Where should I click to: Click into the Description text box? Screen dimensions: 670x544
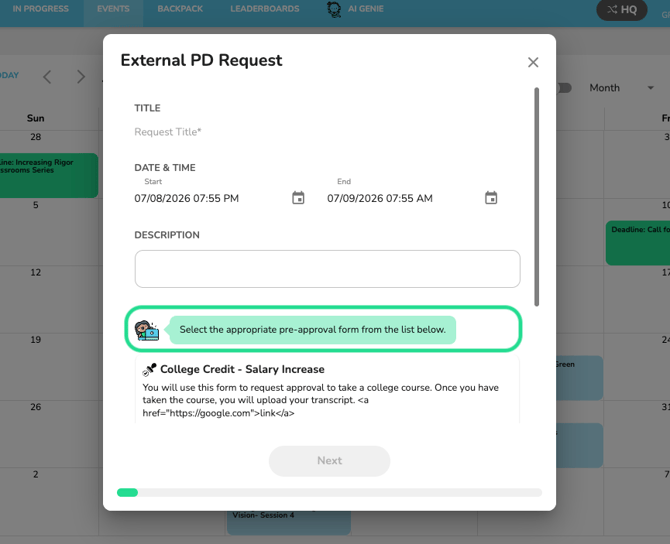coord(327,269)
